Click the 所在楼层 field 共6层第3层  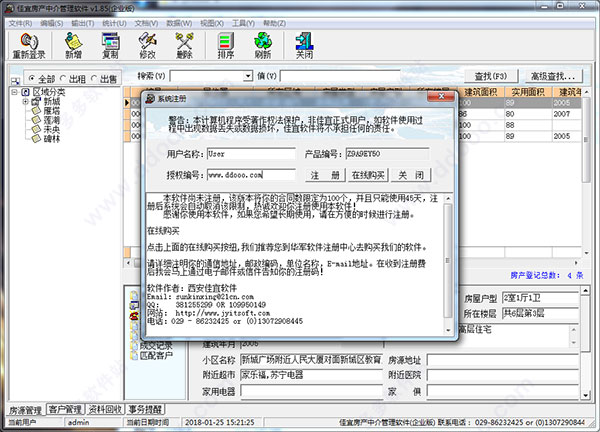click(x=540, y=313)
